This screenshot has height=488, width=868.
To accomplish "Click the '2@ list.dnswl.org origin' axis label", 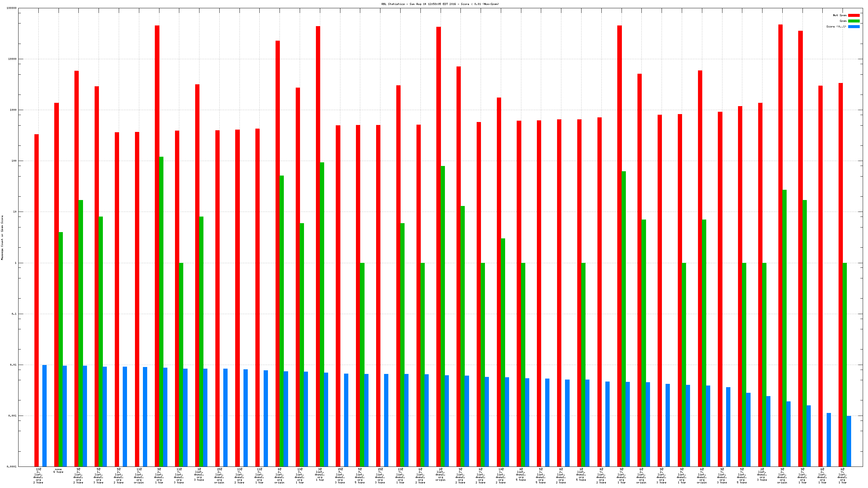I will tap(440, 474).
